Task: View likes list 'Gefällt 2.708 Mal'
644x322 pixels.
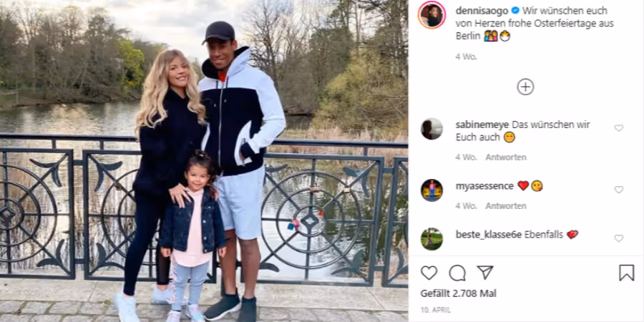Action: tap(459, 293)
